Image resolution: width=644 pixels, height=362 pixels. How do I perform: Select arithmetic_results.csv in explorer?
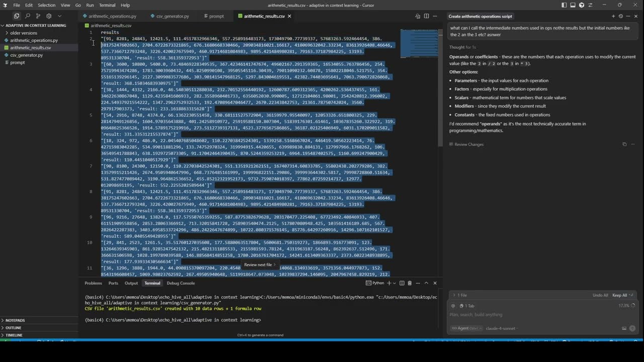[39, 48]
